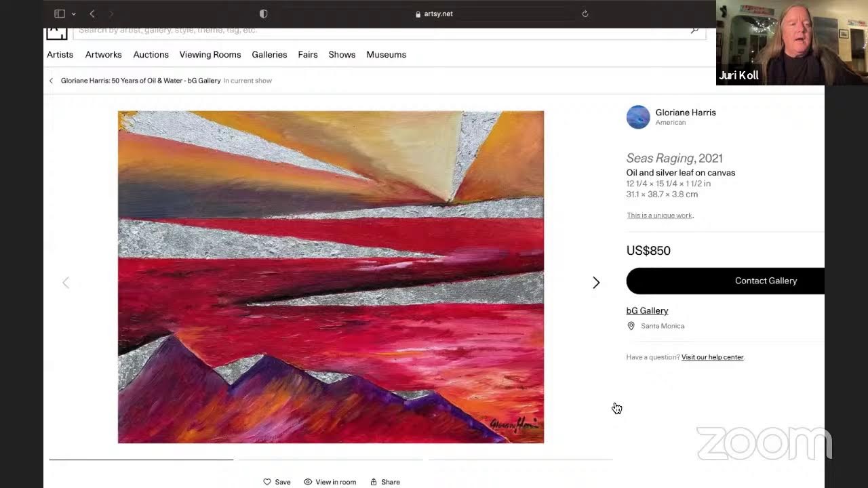Open the Gloriane Harris artist name link
Viewport: 868px width, 488px height.
[686, 113]
